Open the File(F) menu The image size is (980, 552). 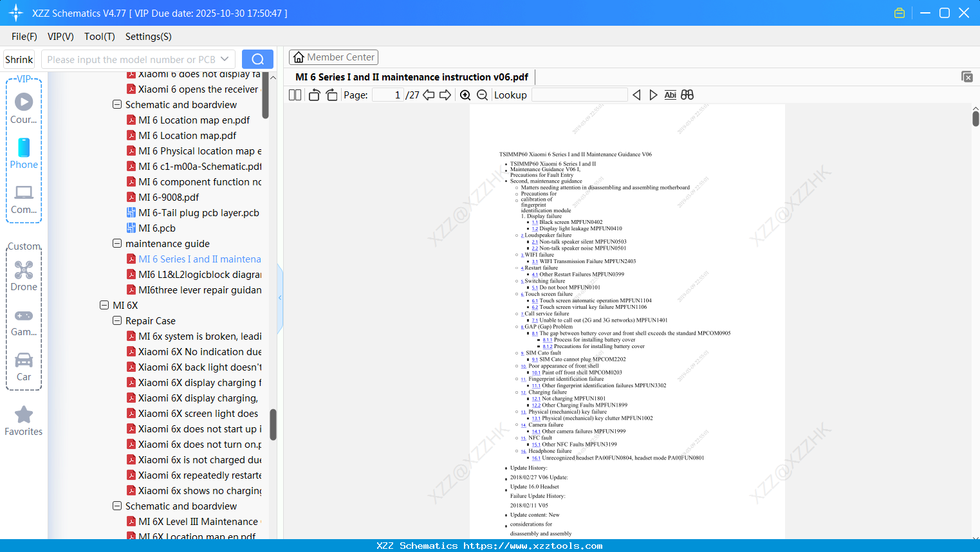[x=24, y=37]
